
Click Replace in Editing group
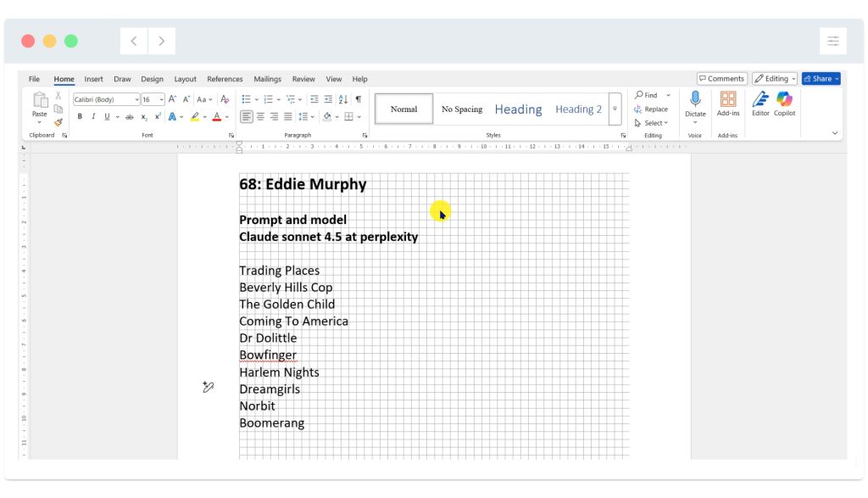click(651, 109)
